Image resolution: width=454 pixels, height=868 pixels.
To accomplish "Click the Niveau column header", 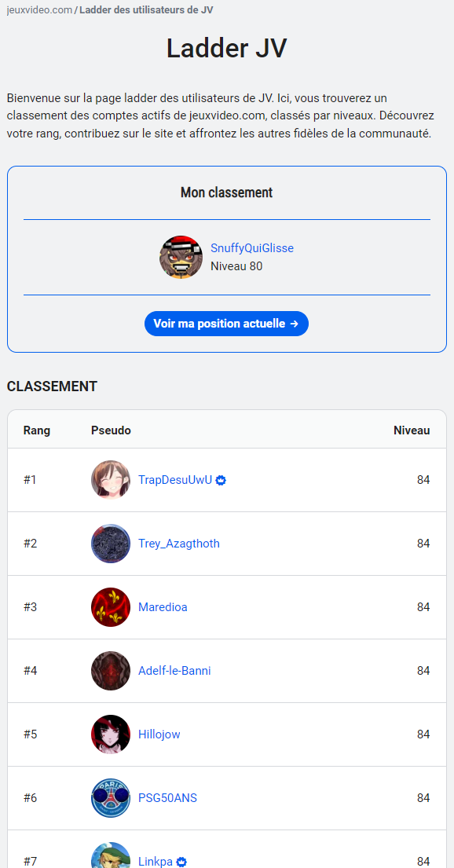I will pyautogui.click(x=412, y=430).
